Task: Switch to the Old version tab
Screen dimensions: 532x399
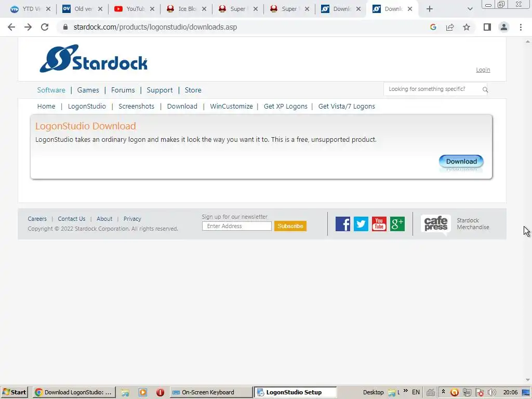Action: 79,9
